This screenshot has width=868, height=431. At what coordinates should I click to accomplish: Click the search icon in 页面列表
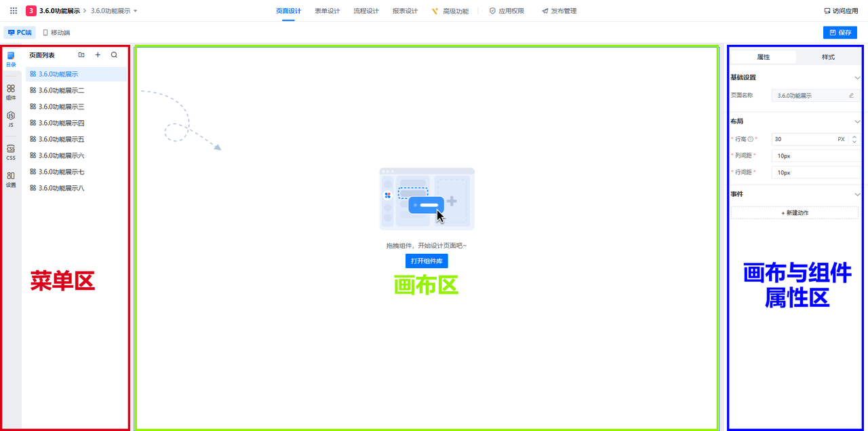point(114,55)
